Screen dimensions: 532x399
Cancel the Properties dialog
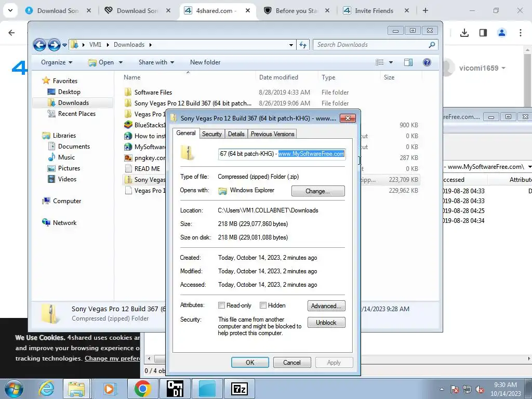click(292, 362)
